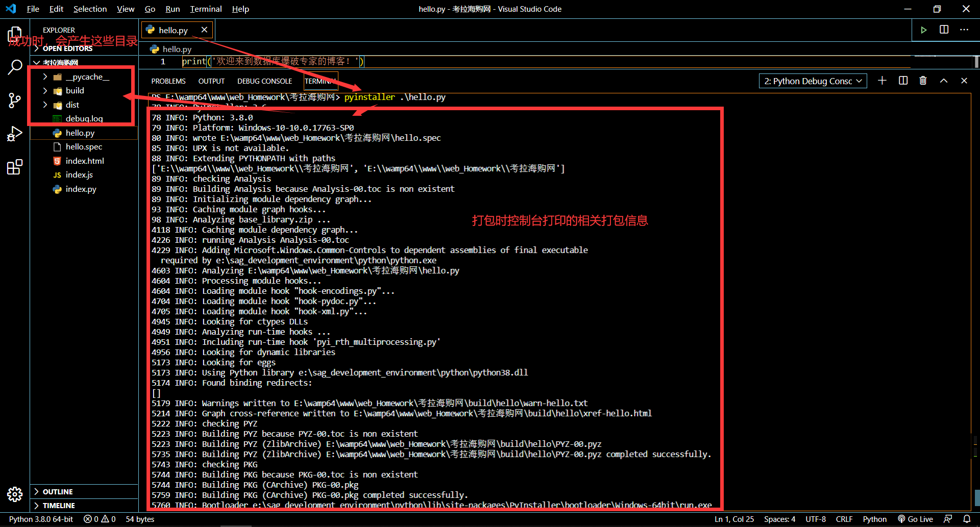This screenshot has height=527, width=980.
Task: Open the Extensions view
Action: [15, 167]
